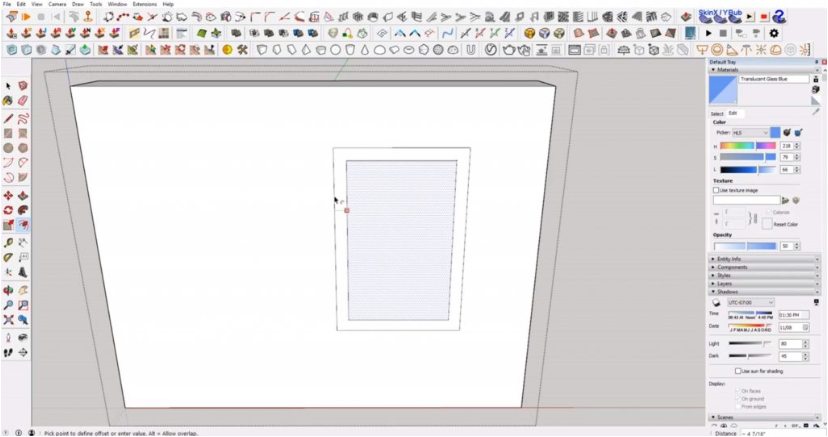Screen dimensions: 828x437
Task: Select the arrow Select tool
Action: 8,86
